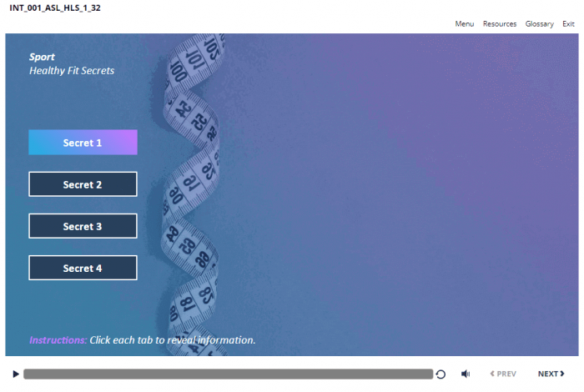Reveal the Secret 2 tab
The width and height of the screenshot is (584, 392).
(83, 184)
